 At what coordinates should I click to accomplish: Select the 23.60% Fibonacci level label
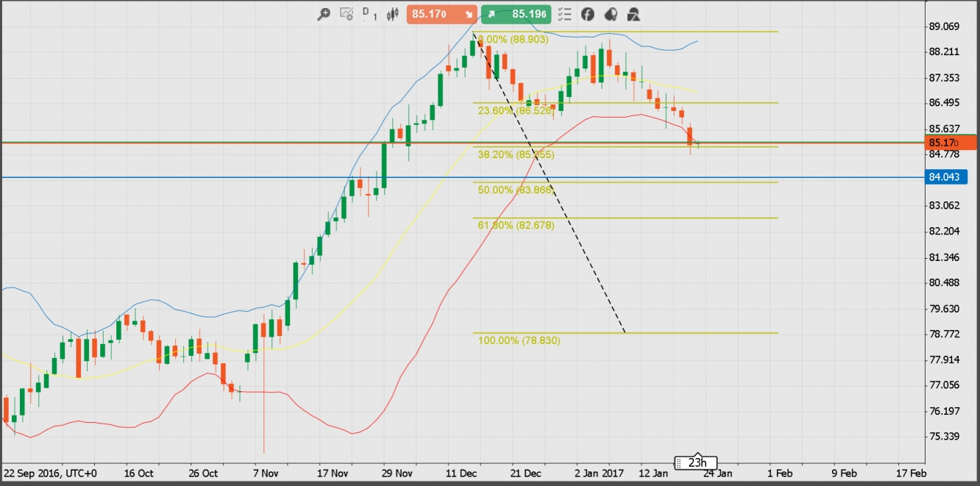coord(516,110)
